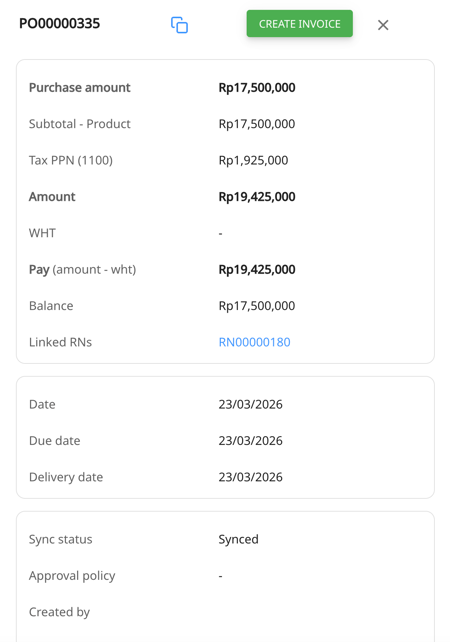
Task: Click the Pay (amount - wht) label
Action: tap(82, 269)
